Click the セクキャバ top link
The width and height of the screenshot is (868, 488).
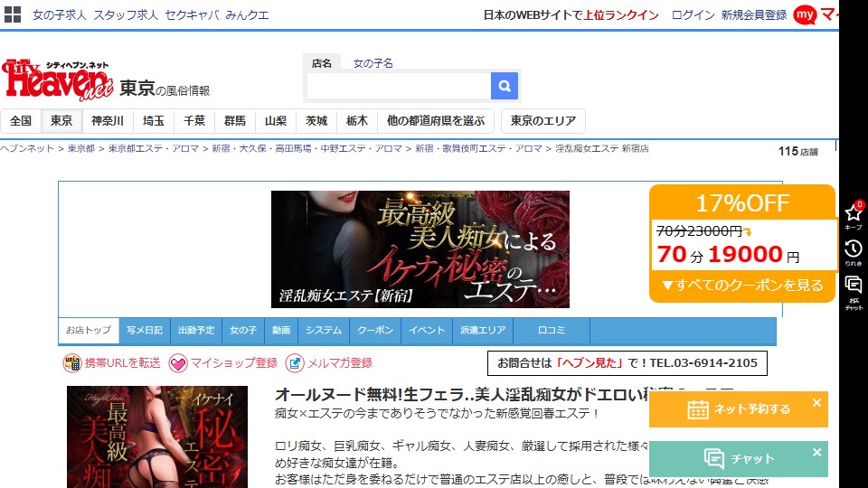pyautogui.click(x=192, y=15)
